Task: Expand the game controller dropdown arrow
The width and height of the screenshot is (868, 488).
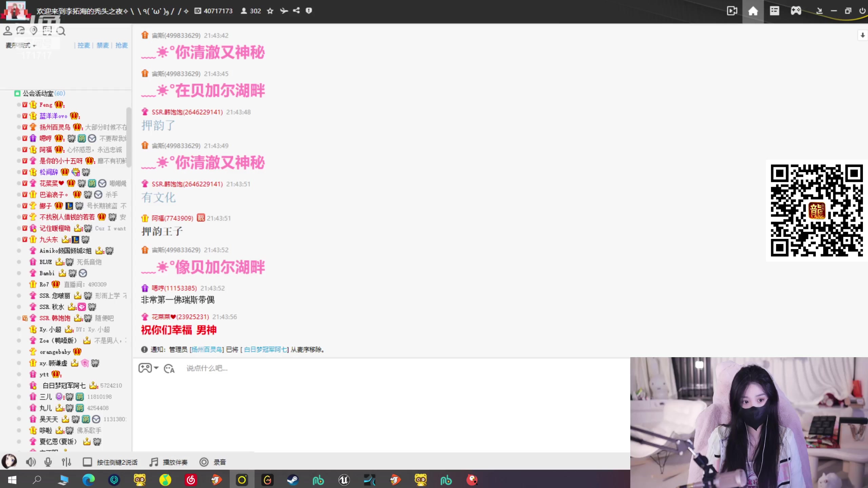Action: pos(156,368)
